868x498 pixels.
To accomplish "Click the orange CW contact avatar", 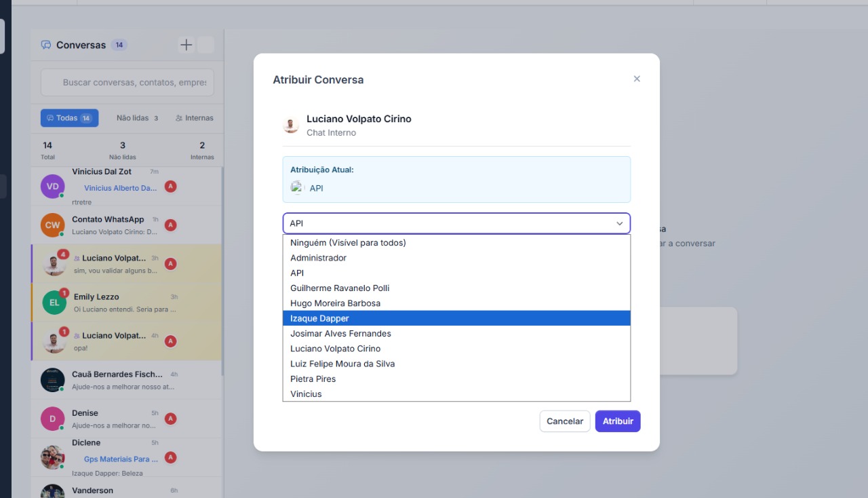I will [52, 225].
